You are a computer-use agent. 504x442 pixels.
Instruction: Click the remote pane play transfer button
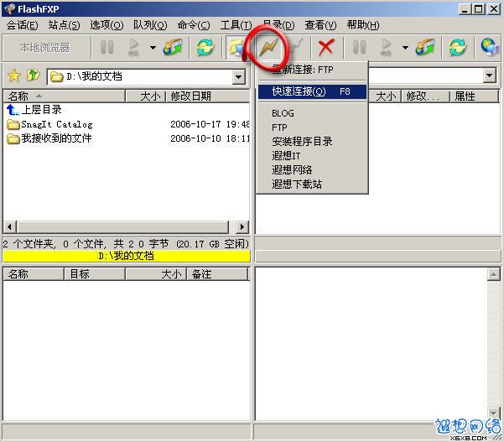[x=386, y=47]
